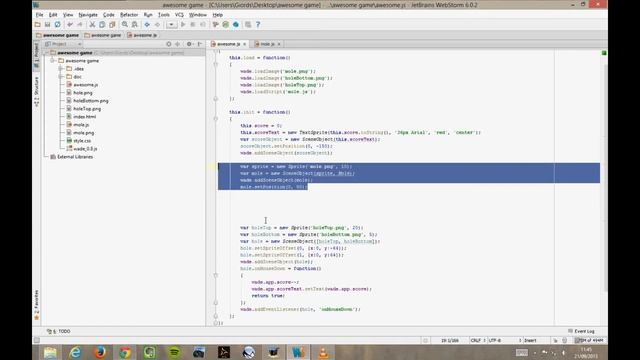
Task: Select holeBottom.png in project tree
Action: pyautogui.click(x=91, y=101)
